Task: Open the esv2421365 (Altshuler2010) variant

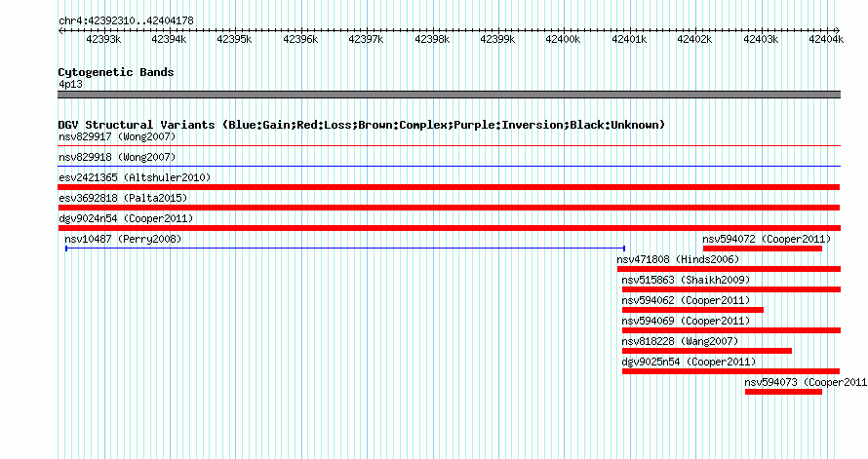Action: click(135, 177)
